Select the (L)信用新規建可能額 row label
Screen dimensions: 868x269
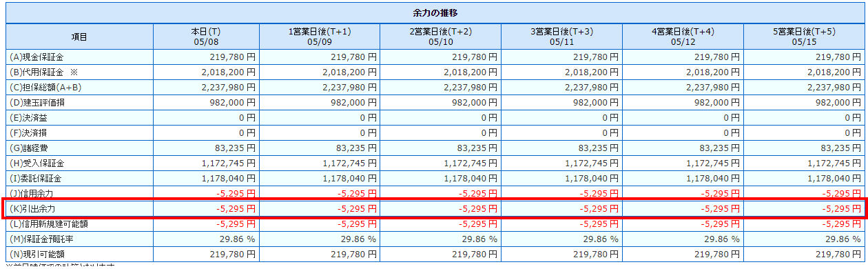(49, 224)
